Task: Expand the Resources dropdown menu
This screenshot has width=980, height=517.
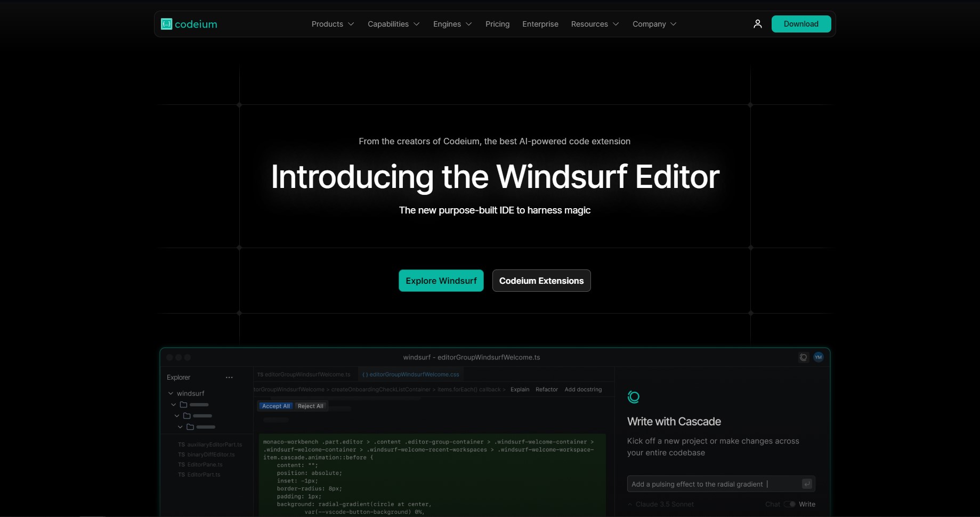Action: pos(595,24)
